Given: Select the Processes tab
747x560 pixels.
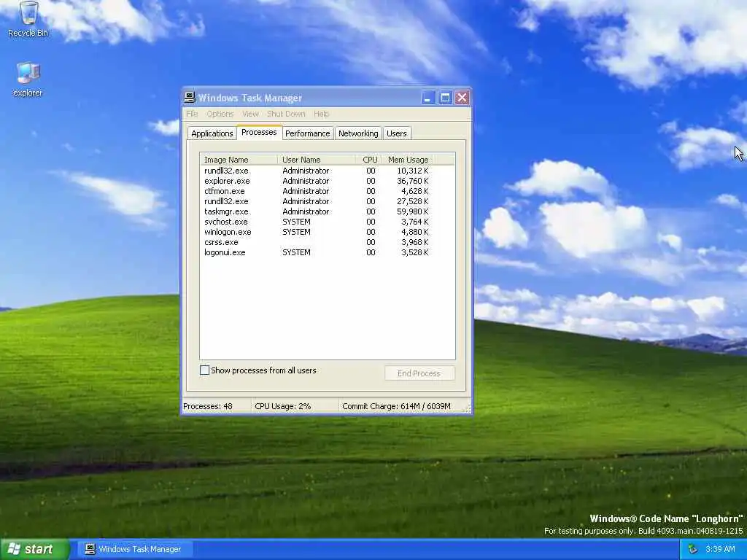Looking at the screenshot, I should point(259,133).
